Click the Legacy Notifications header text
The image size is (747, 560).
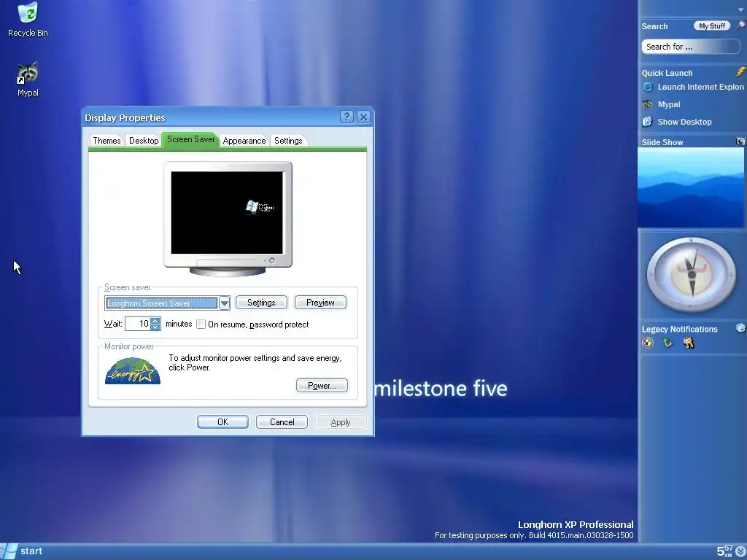[679, 329]
